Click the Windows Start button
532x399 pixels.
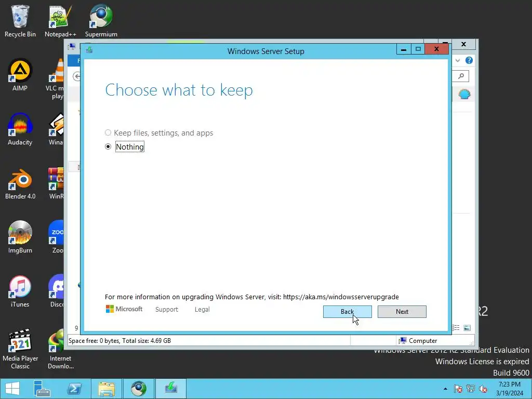click(12, 389)
